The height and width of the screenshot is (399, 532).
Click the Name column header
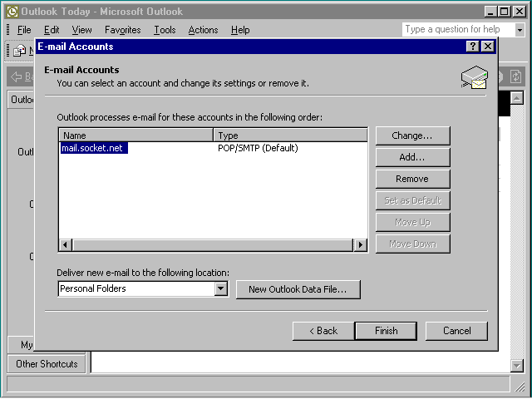pyautogui.click(x=136, y=135)
